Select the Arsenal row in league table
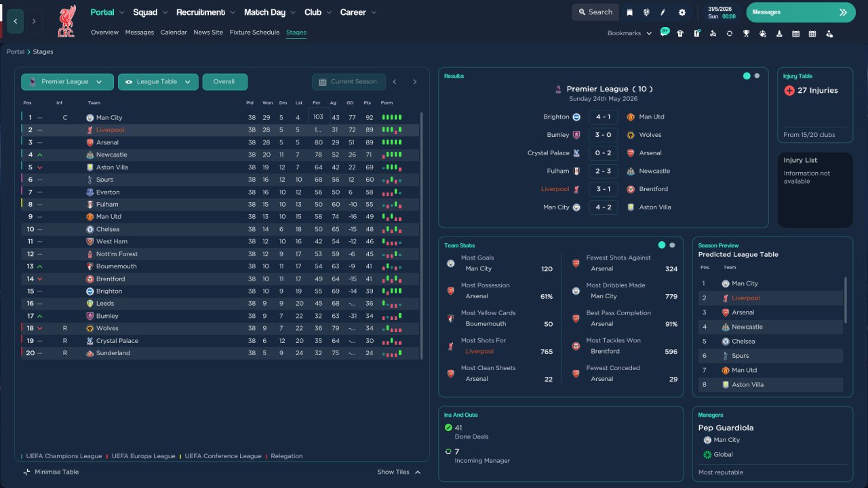The height and width of the screenshot is (488, 868). [220, 142]
